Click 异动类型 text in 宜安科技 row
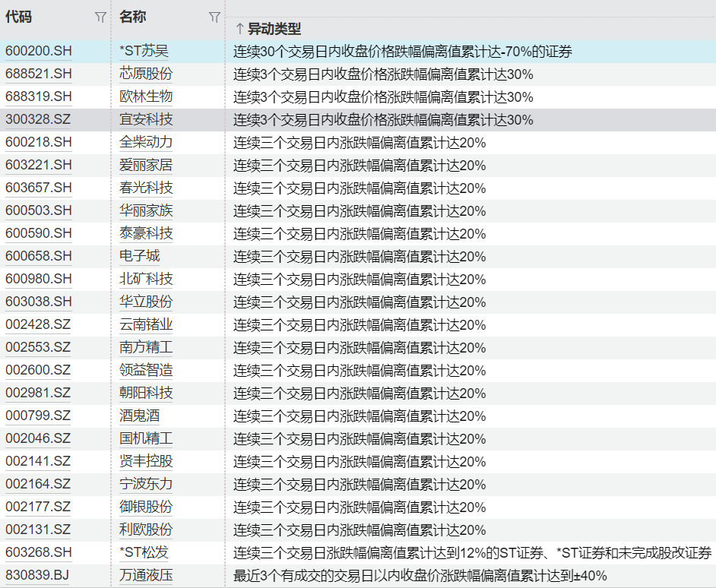This screenshot has width=716, height=588. 383,121
